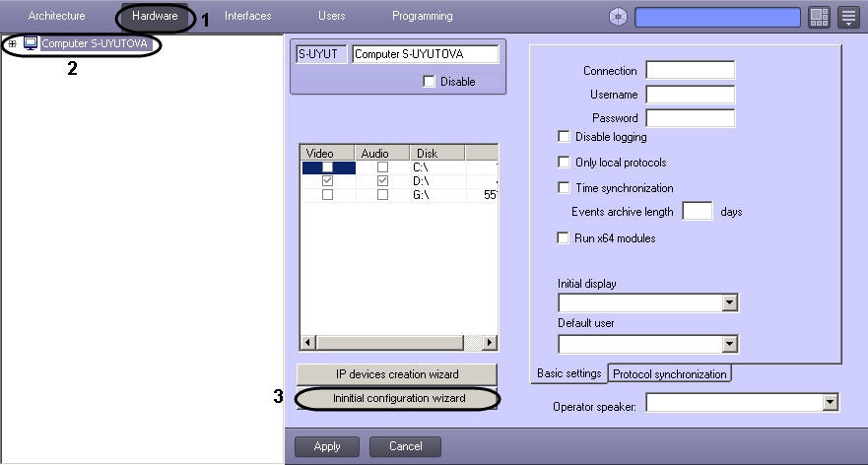This screenshot has height=465, width=868.
Task: Select the computer icon in the tree
Action: click(31, 43)
